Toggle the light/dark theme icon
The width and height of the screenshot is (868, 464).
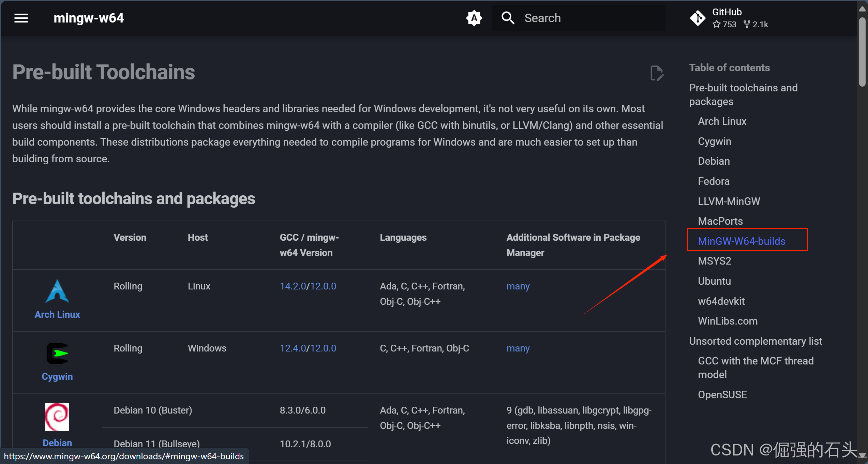click(474, 18)
